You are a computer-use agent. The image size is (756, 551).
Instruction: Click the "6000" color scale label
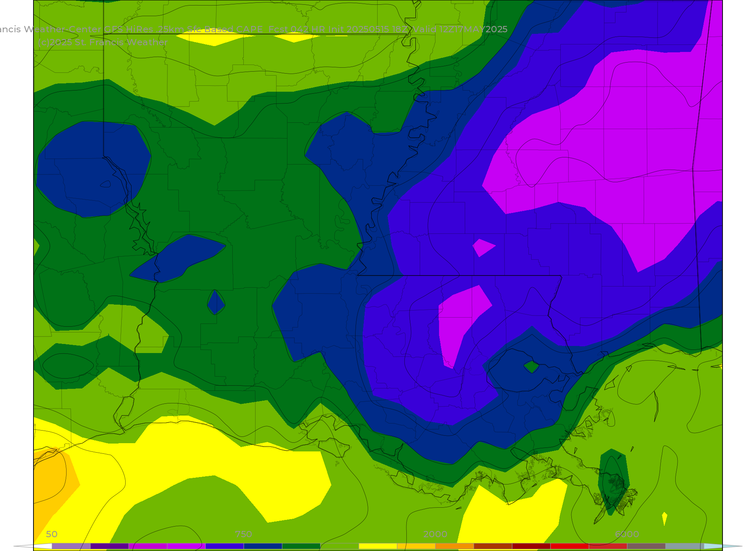click(627, 534)
